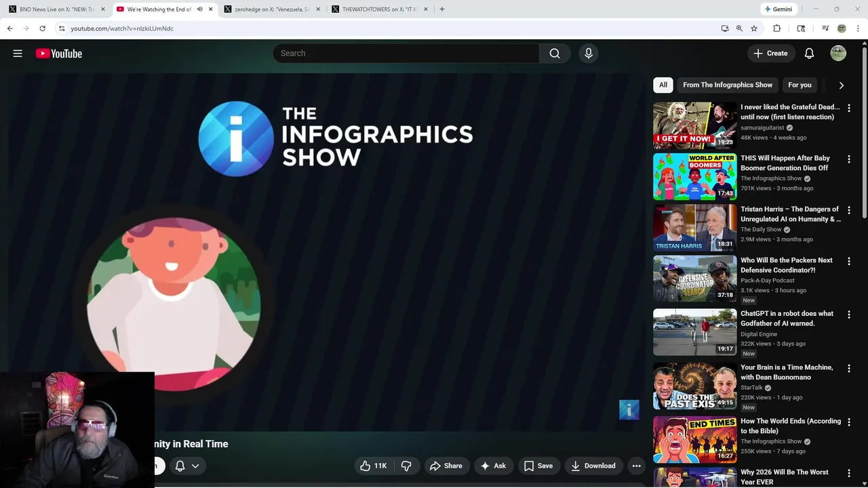Open the Defensive Coordinator Search thumbnail
The height and width of the screenshot is (488, 868).
694,279
